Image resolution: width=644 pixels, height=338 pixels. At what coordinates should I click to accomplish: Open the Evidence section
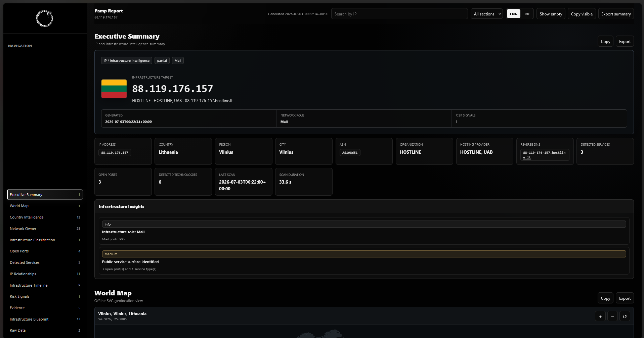click(45, 308)
